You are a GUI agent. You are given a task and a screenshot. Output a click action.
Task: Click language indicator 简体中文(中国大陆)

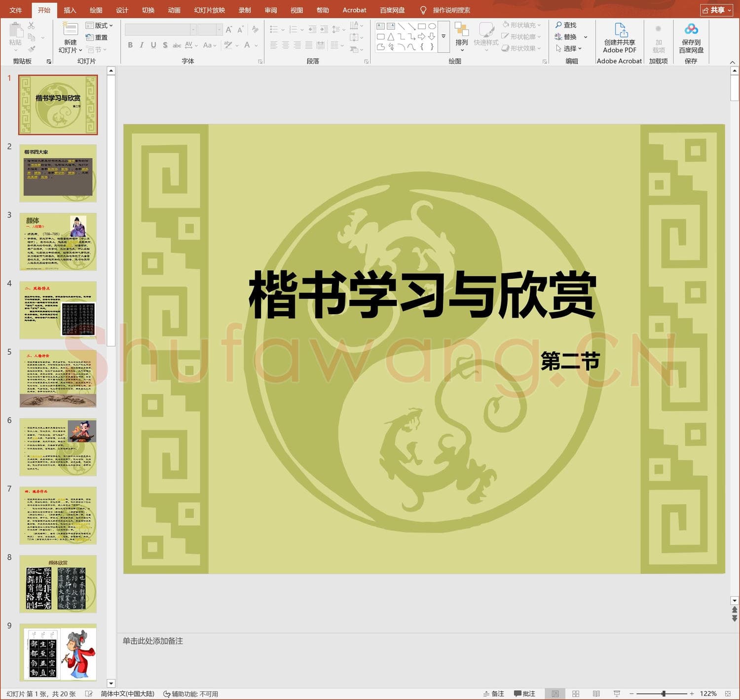pos(127,694)
